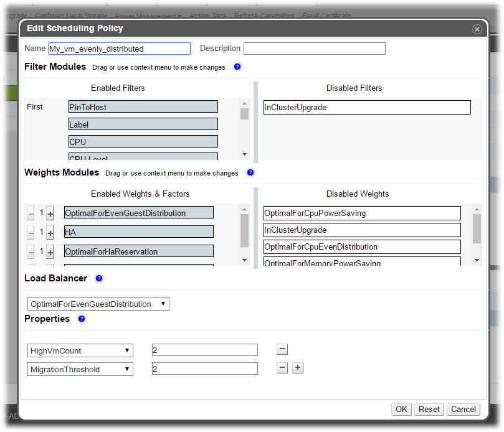Remove the HighVmCount property row

point(282,350)
